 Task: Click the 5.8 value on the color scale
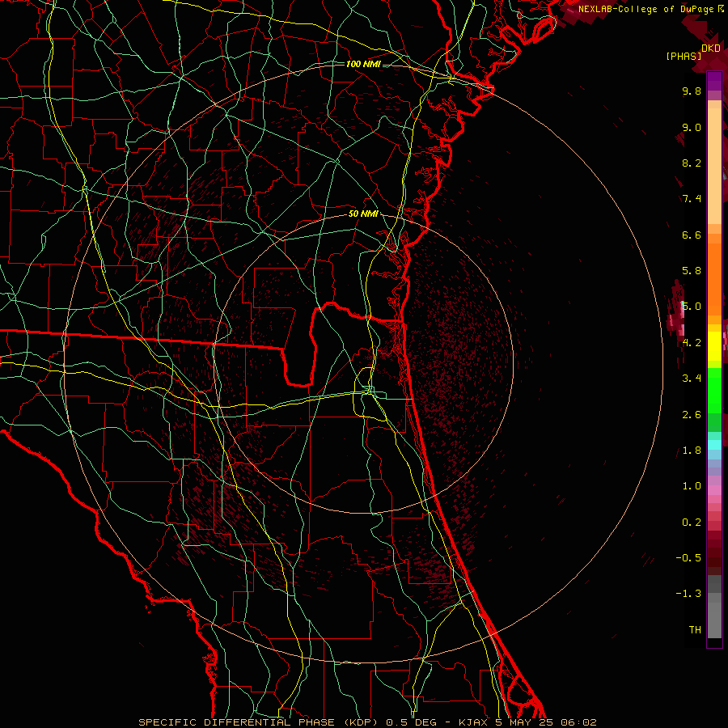pyautogui.click(x=692, y=271)
